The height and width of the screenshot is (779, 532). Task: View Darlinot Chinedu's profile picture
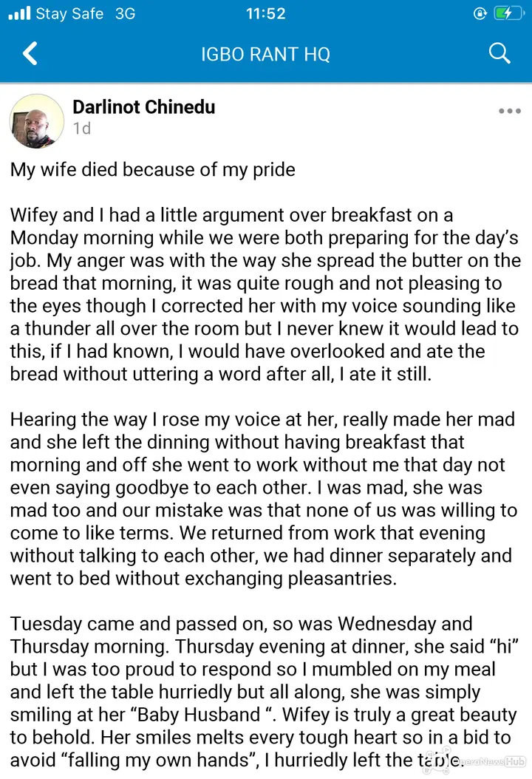37,120
